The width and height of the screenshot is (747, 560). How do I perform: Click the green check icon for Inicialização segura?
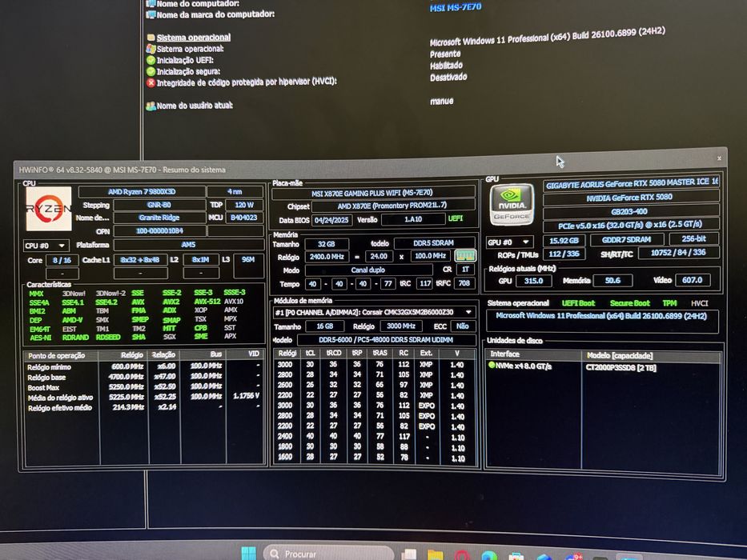(151, 72)
